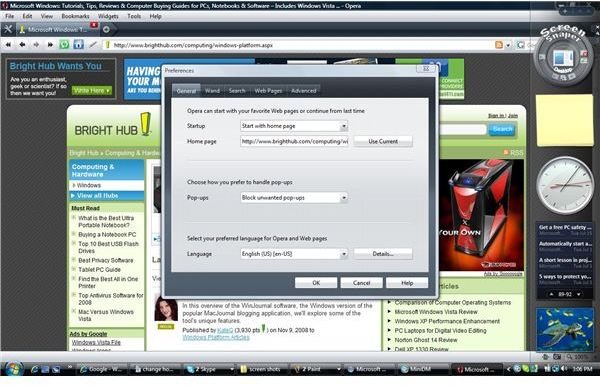Close the Microsoft Windows browser tab
Image resolution: width=600 pixels, height=386 pixels.
point(93,25)
